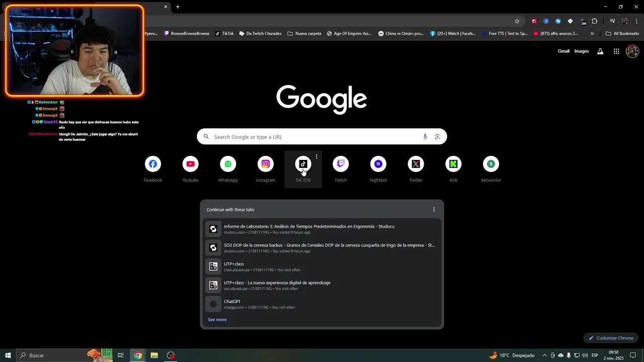Open the BrowseBrowseBrowse bookmark
Image resolution: width=644 pixels, height=362 pixels.
pyautogui.click(x=187, y=34)
